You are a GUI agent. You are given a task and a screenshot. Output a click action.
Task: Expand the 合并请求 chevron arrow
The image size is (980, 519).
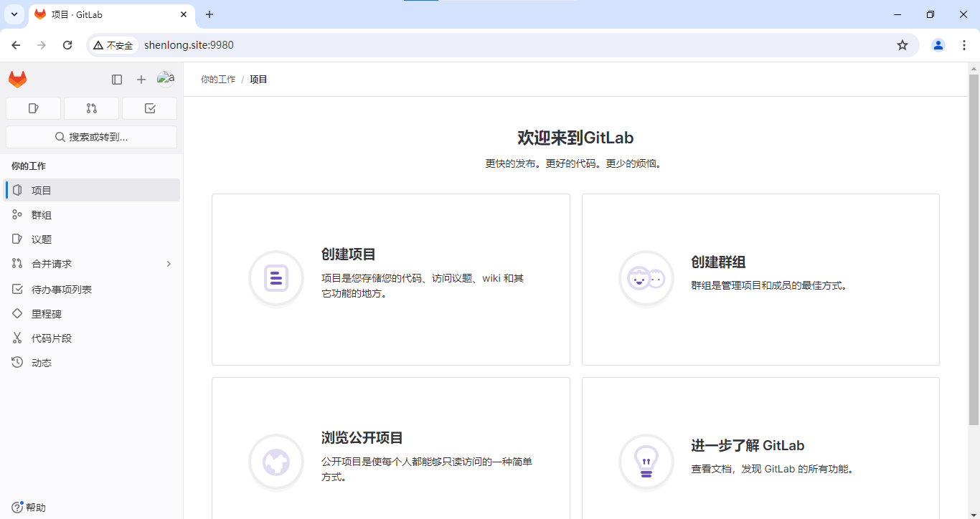(x=169, y=264)
